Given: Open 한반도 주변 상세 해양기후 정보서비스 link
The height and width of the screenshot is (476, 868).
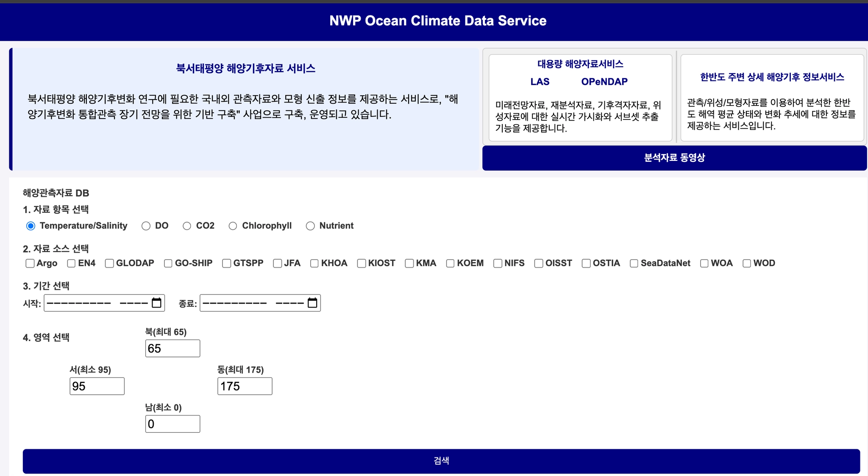Looking at the screenshot, I should pyautogui.click(x=772, y=77).
